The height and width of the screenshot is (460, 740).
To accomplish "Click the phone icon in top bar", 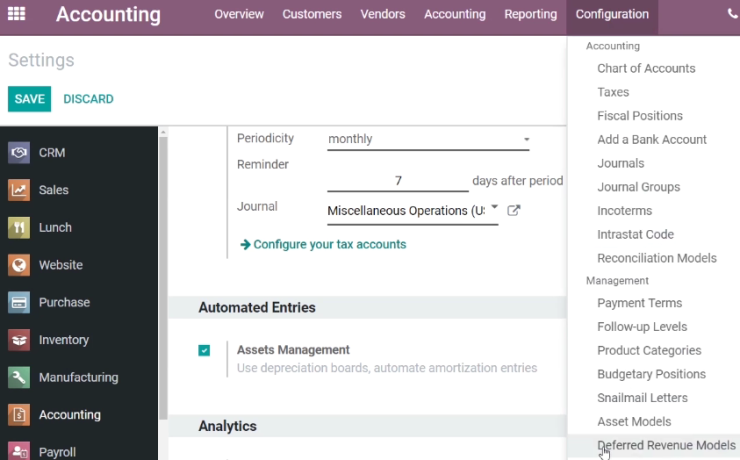I will (x=733, y=14).
